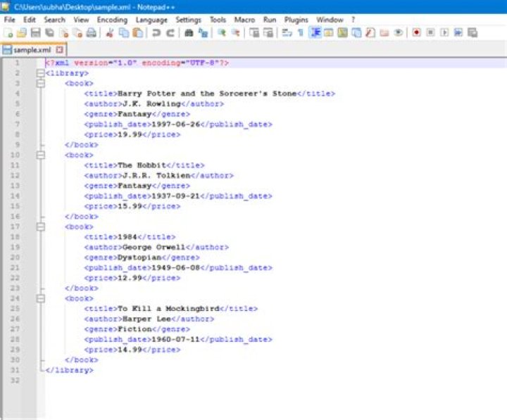Click the XML declaration on line 1
The height and width of the screenshot is (420, 507).
pos(137,63)
